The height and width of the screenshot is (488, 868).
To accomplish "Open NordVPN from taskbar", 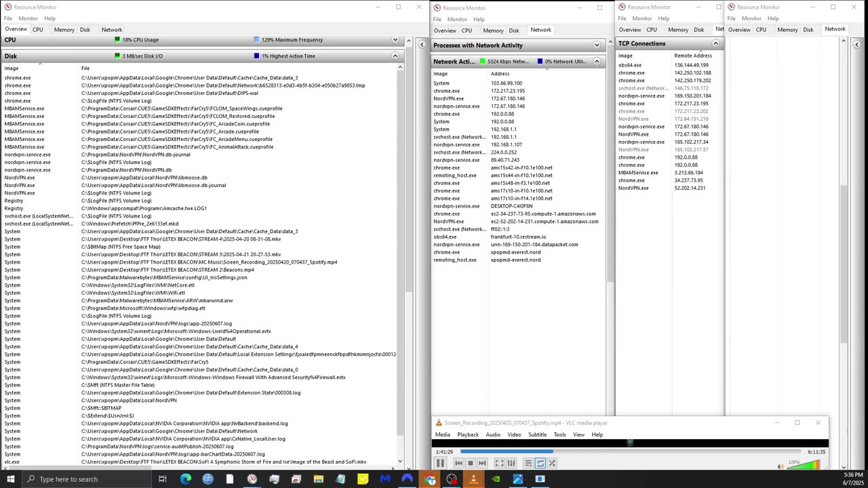I will [x=407, y=479].
